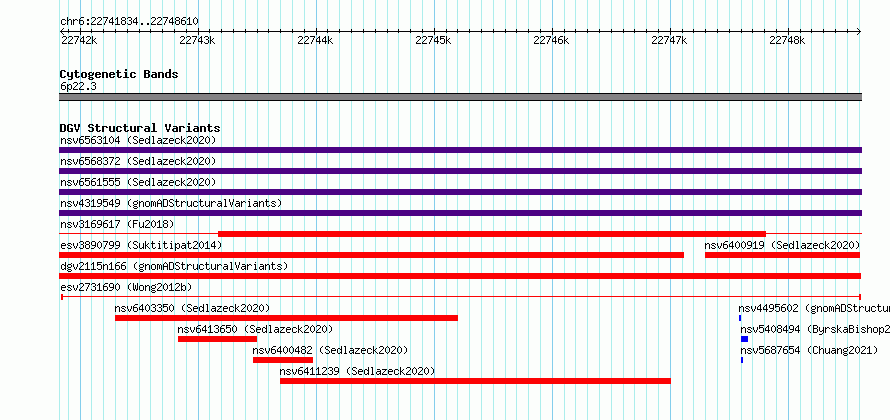Select the purple bar under nsv6561555
Screen dimensions: 890x420
(x=460, y=192)
